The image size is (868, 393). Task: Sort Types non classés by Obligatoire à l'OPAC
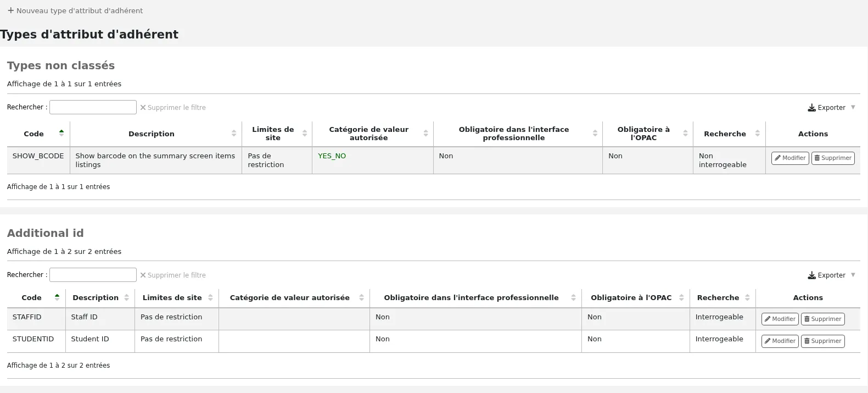point(648,134)
